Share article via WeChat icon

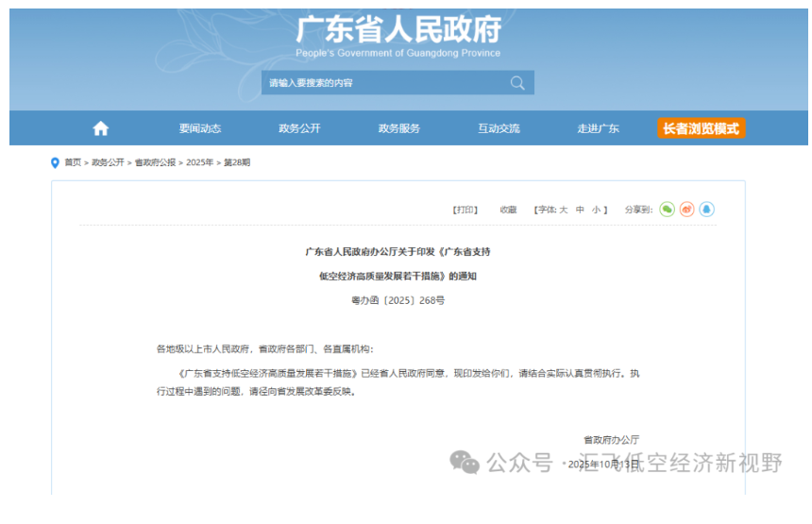coord(667,210)
